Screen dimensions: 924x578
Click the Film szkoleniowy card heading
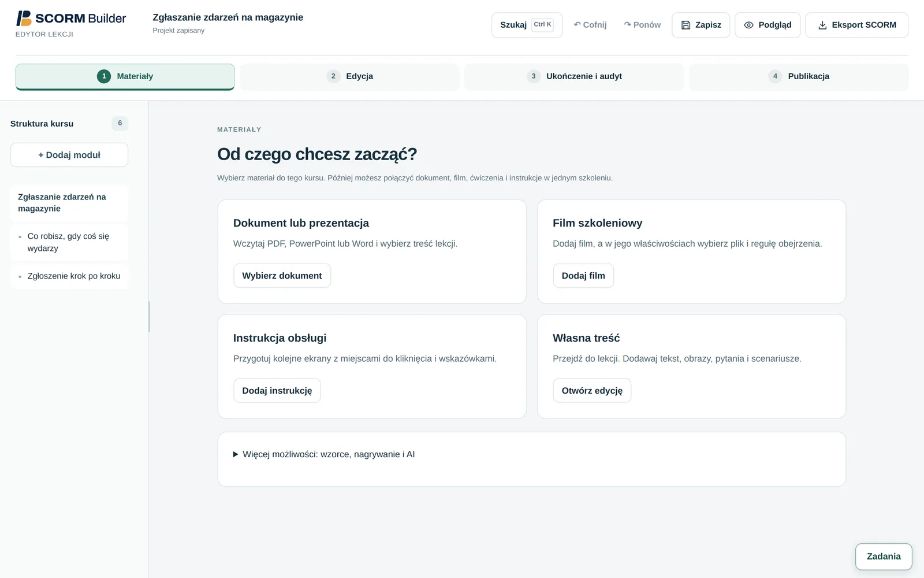tap(597, 223)
